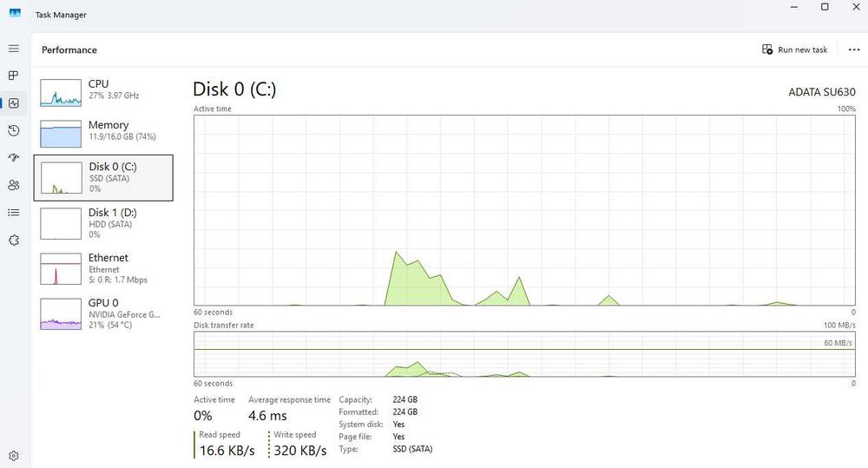Open Task Manager settings gear
The height and width of the screenshot is (468, 868).
(x=14, y=455)
